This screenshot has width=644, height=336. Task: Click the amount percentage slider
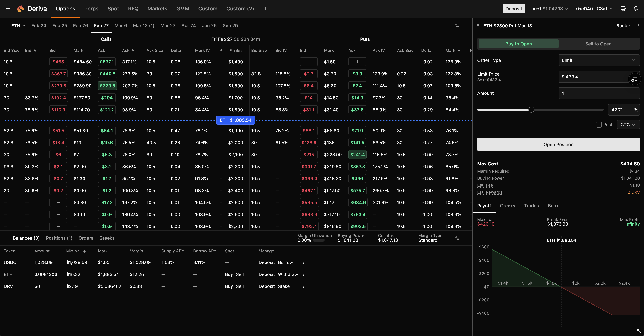pyautogui.click(x=531, y=109)
